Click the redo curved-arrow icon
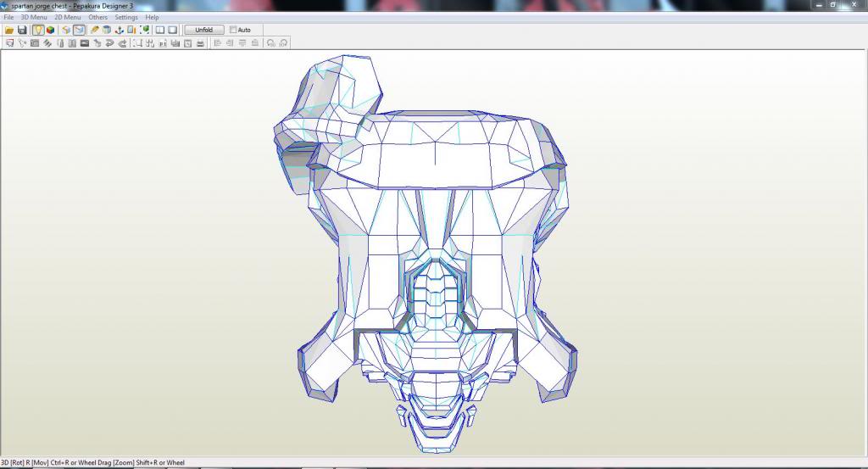This screenshot has height=469, width=868. pos(122,43)
